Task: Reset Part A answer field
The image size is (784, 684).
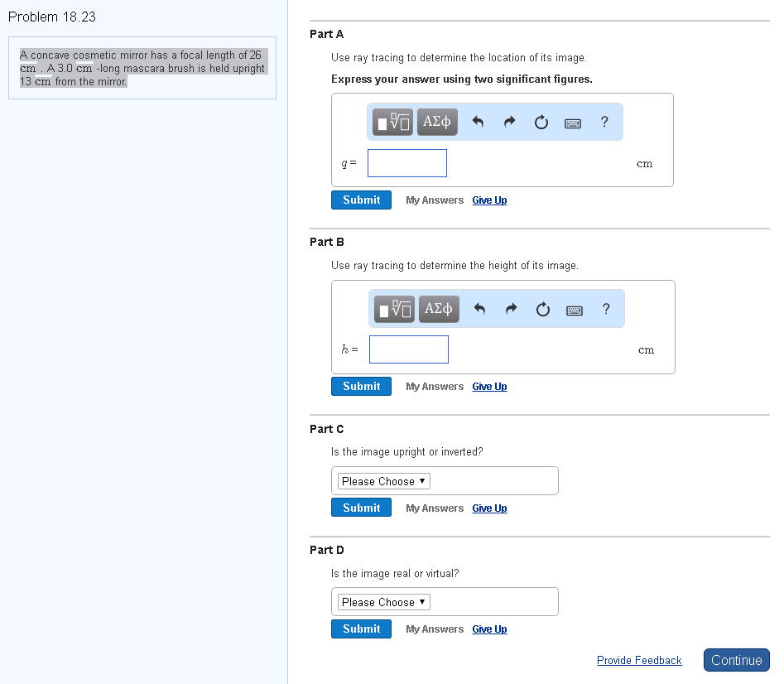Action: 541,123
